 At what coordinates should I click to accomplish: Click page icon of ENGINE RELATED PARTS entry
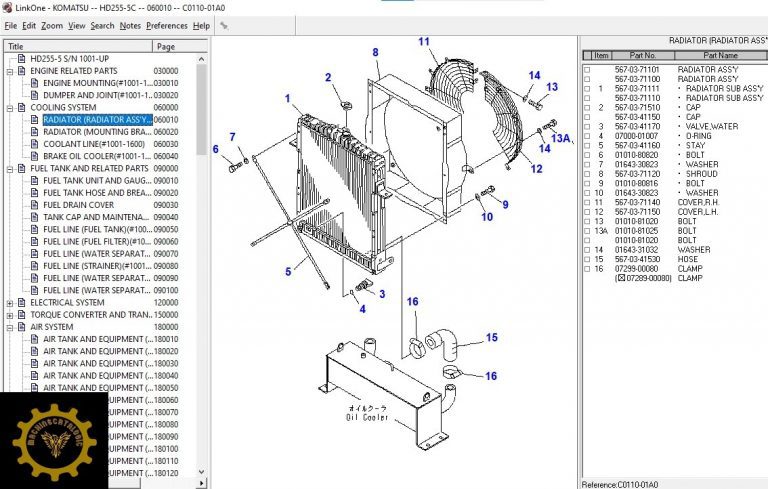pyautogui.click(x=22, y=71)
